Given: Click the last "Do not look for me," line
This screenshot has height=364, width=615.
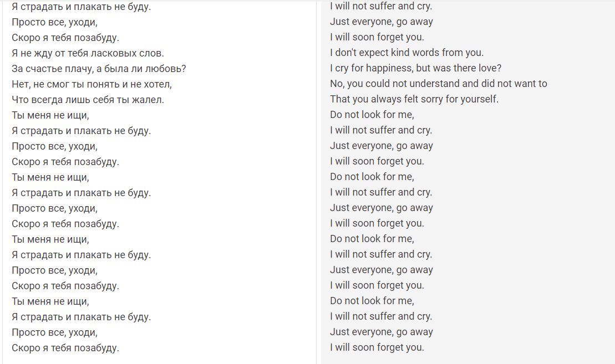Looking at the screenshot, I should point(372,301).
